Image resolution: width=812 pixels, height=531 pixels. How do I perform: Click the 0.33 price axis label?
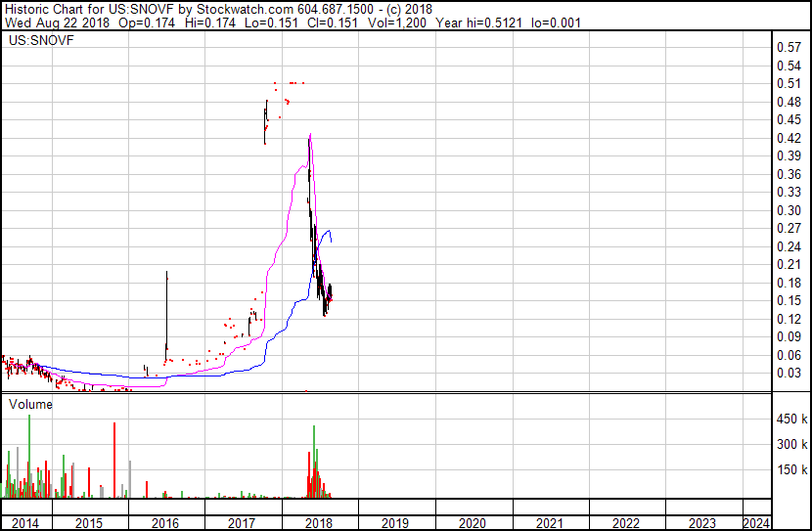coord(789,192)
